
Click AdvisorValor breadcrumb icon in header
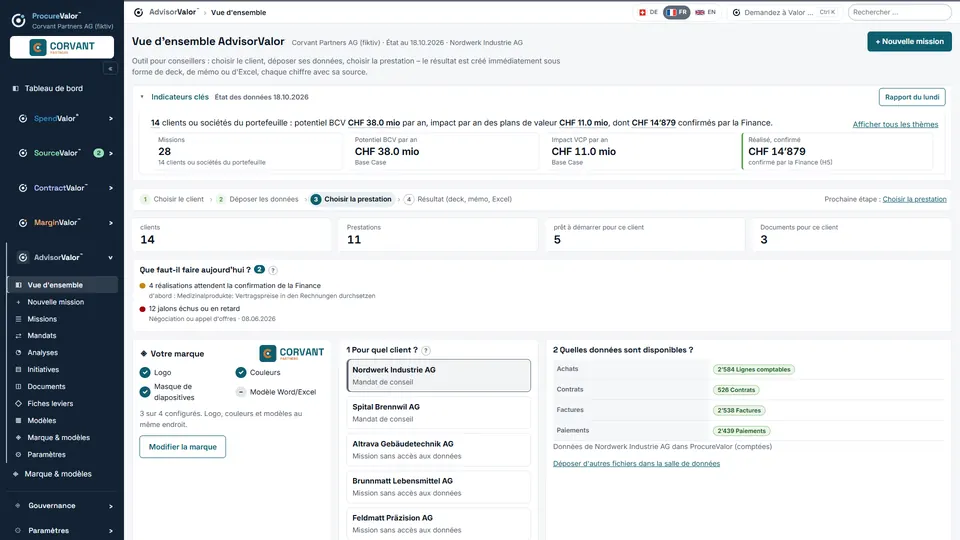pos(138,12)
